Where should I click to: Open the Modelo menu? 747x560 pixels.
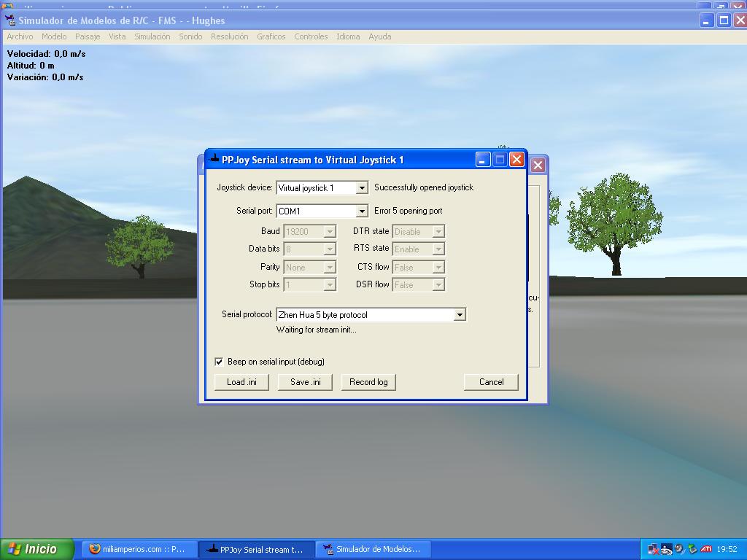[54, 36]
